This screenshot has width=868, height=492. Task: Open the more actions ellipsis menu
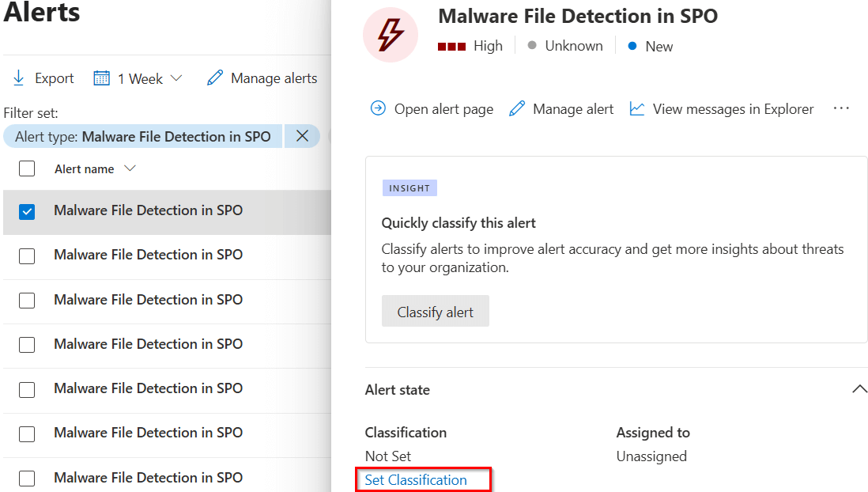840,108
